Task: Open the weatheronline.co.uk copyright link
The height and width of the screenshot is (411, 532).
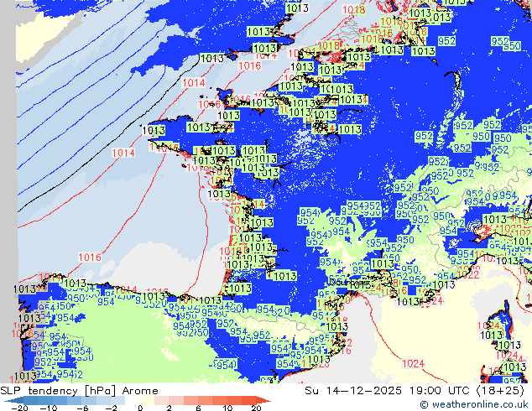Action: 474,404
